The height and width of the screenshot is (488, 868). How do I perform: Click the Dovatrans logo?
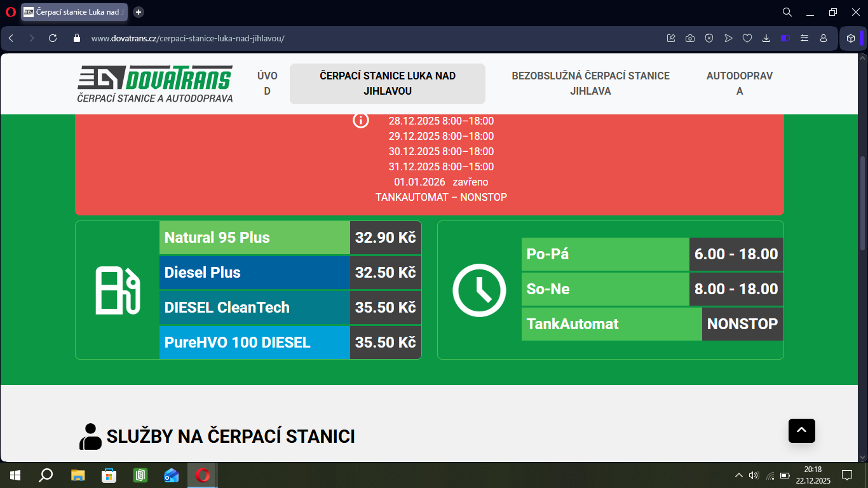tap(155, 84)
